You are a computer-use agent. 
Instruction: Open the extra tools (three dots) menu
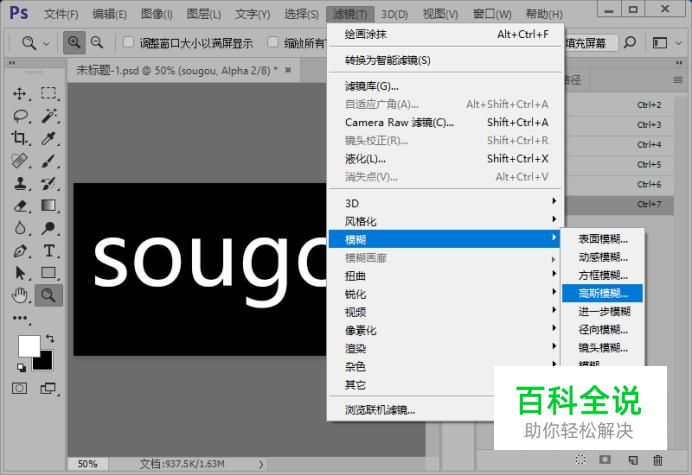tap(19, 318)
